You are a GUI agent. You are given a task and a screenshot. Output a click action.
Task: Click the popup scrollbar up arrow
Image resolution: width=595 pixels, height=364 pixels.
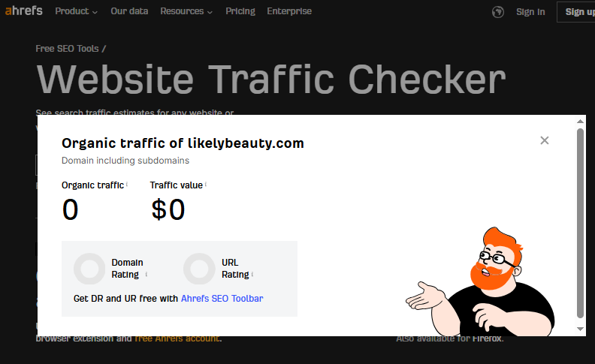point(580,122)
